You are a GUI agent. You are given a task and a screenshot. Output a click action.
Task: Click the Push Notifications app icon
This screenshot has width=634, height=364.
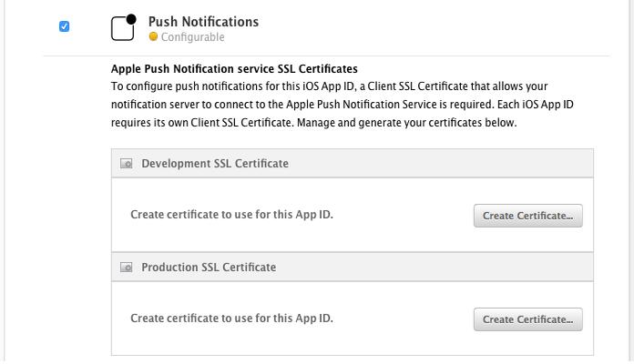point(122,29)
